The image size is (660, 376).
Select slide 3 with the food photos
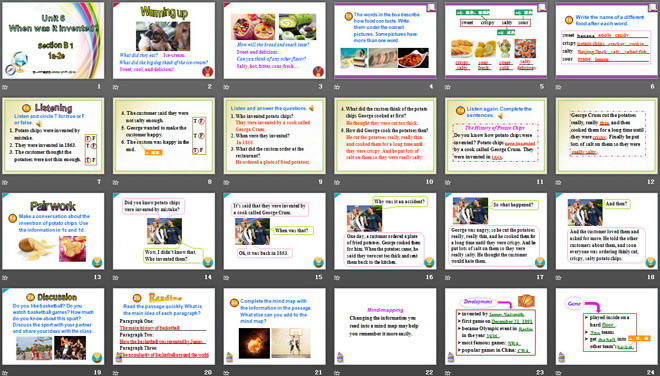[x=274, y=40]
